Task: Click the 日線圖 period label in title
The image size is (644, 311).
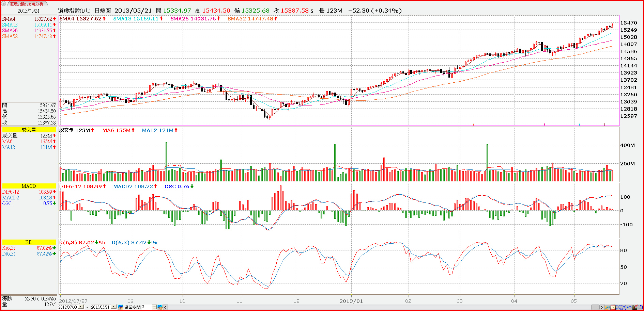Action: click(x=103, y=11)
